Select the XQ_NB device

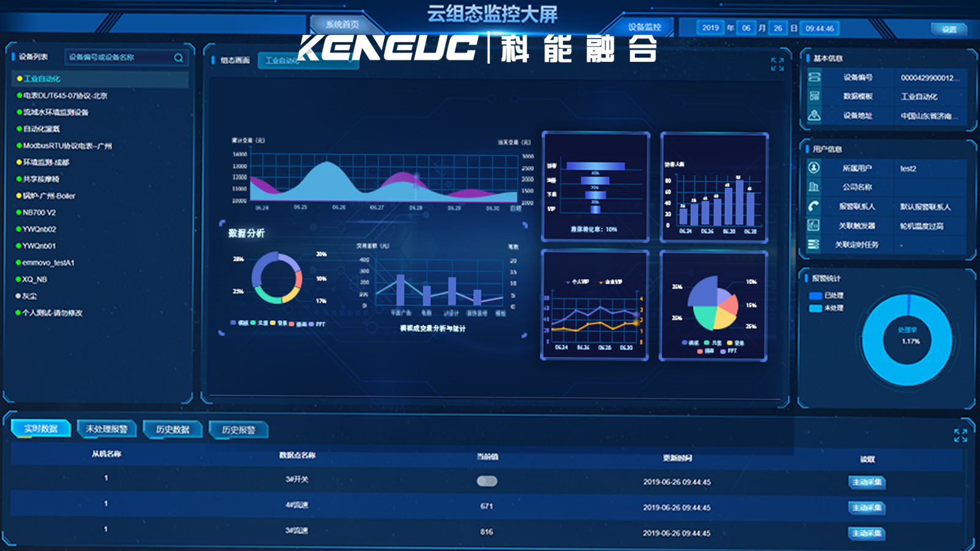[35, 279]
